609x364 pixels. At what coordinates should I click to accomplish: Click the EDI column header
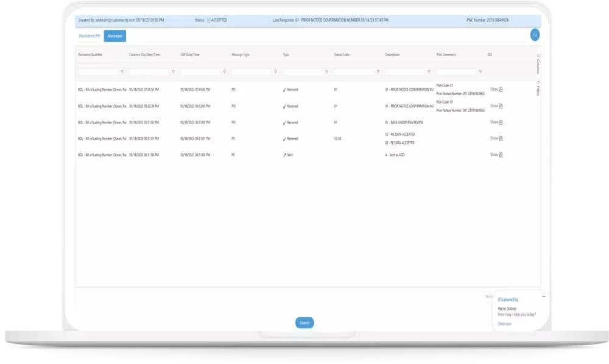click(490, 55)
